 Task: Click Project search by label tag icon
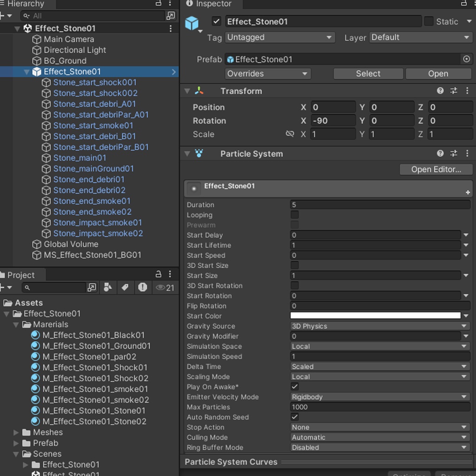(125, 288)
